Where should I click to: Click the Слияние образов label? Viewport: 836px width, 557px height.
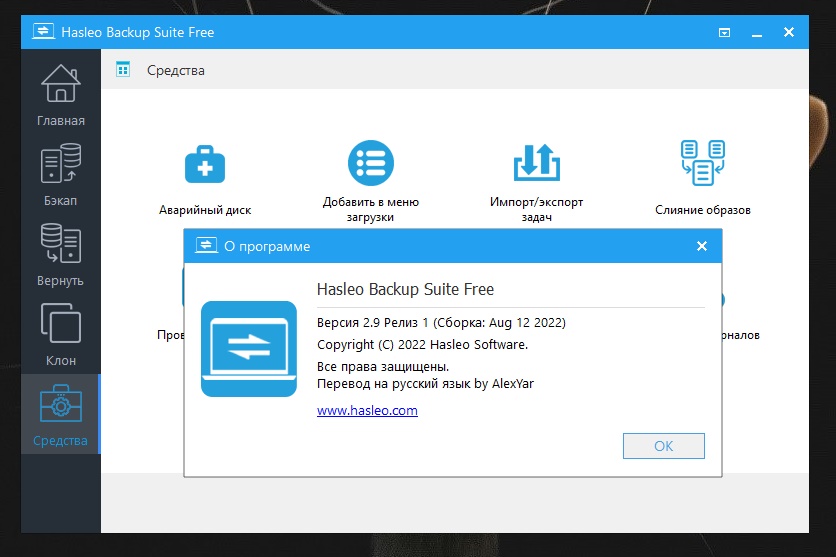(703, 210)
